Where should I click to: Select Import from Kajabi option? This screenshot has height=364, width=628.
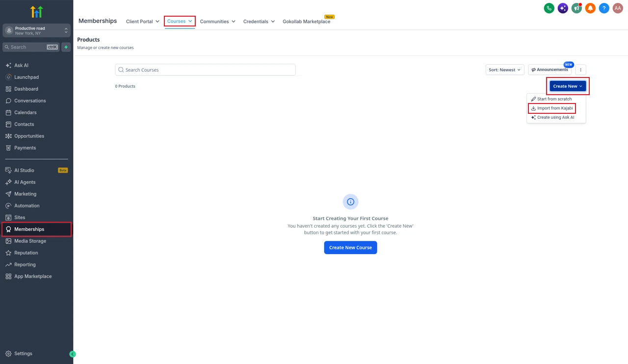(552, 108)
